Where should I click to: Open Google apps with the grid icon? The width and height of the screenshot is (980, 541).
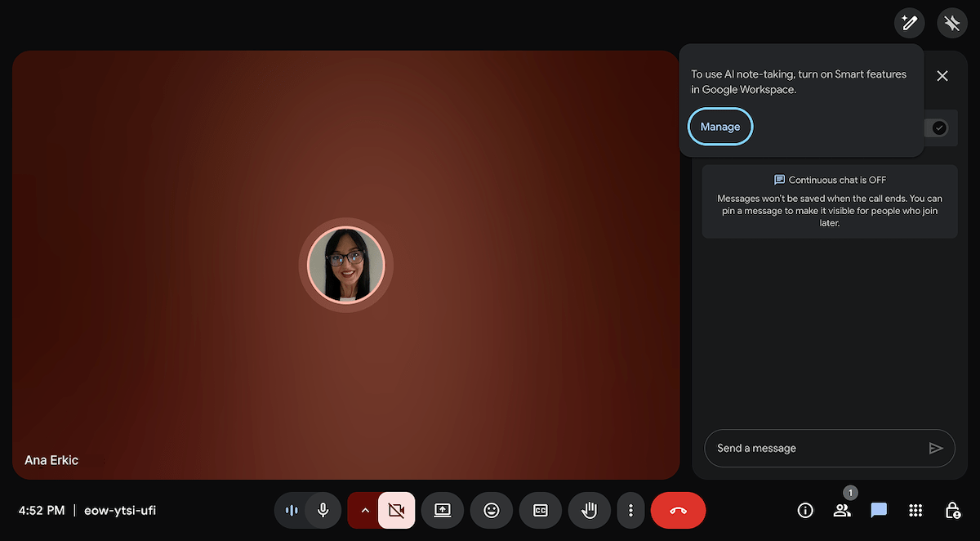(x=915, y=510)
